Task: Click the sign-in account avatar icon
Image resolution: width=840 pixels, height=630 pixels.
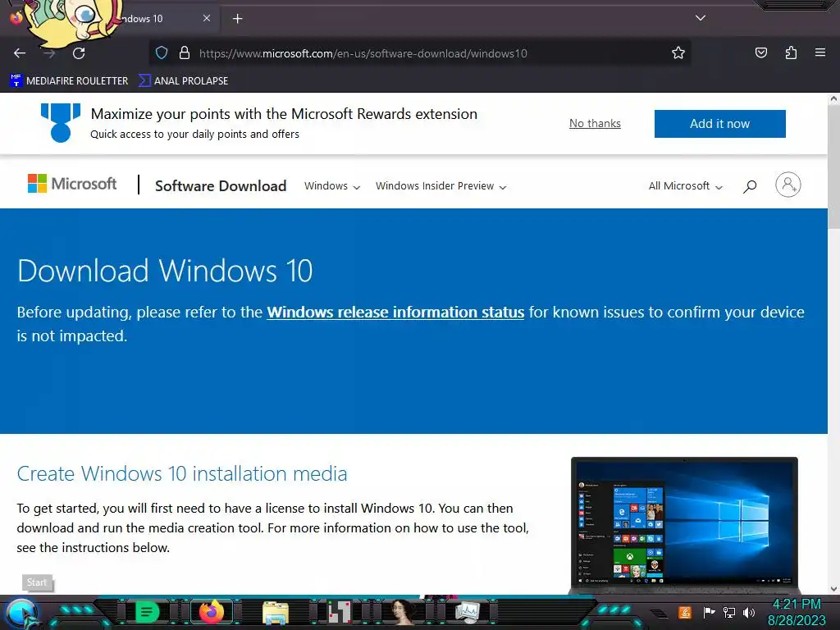Action: (788, 185)
